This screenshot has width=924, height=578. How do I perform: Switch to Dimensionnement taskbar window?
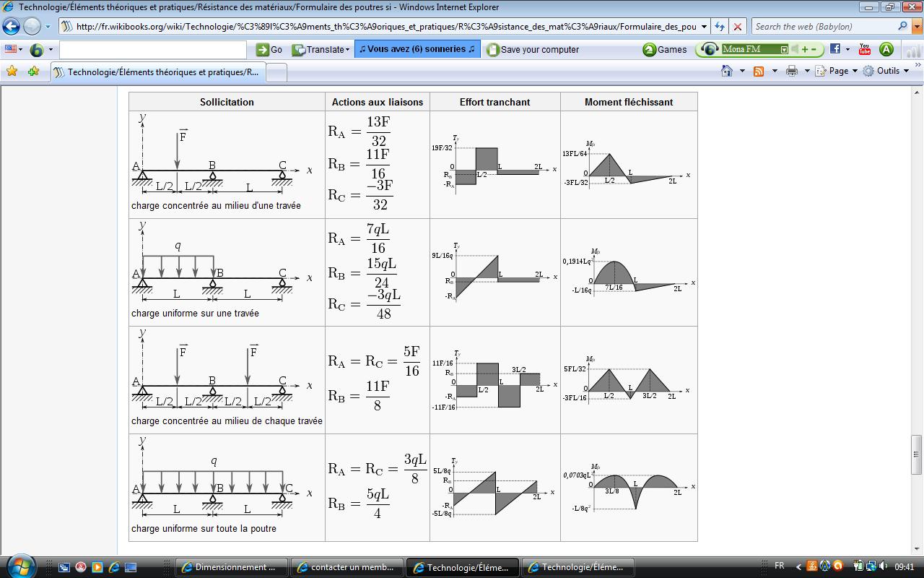232,567
